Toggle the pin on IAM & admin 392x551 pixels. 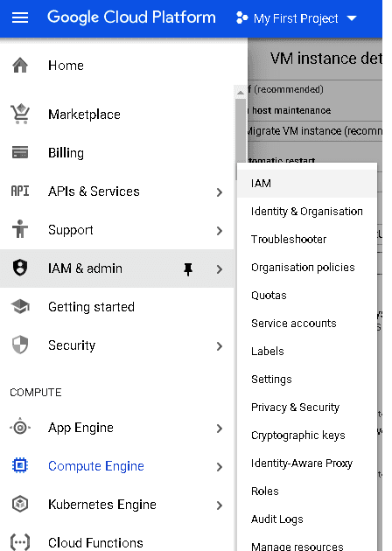coord(188,269)
